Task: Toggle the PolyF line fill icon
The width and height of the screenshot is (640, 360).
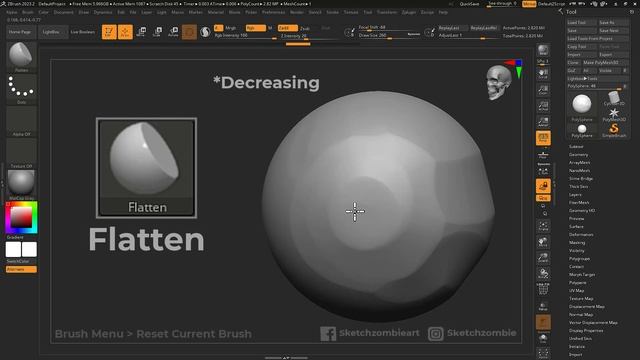Action: point(543,289)
